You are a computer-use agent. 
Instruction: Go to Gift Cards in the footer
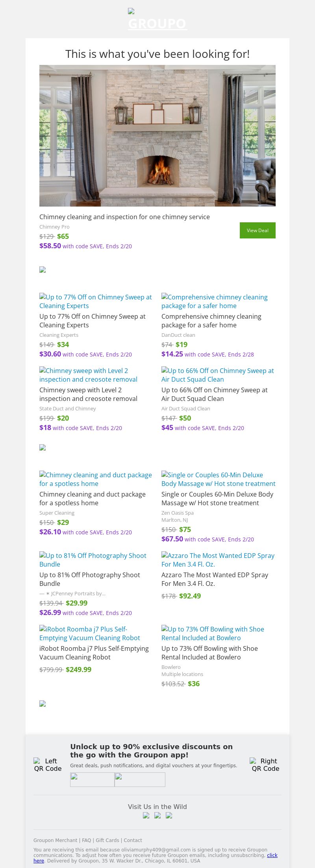[107, 840]
